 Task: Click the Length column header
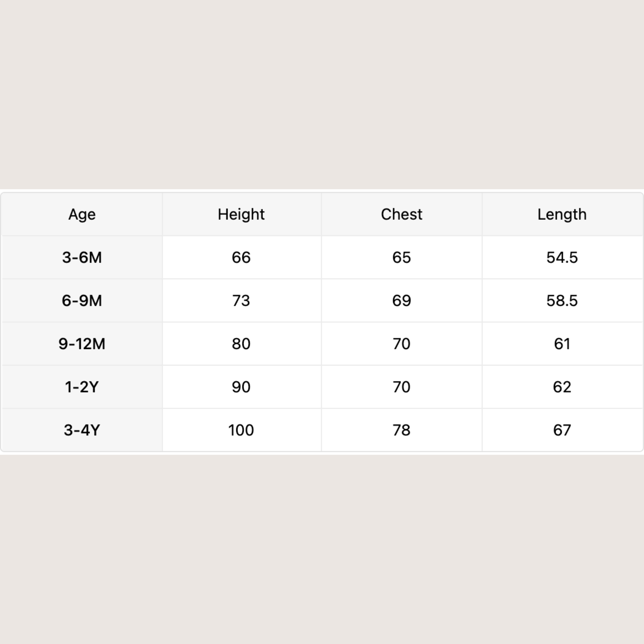point(562,214)
